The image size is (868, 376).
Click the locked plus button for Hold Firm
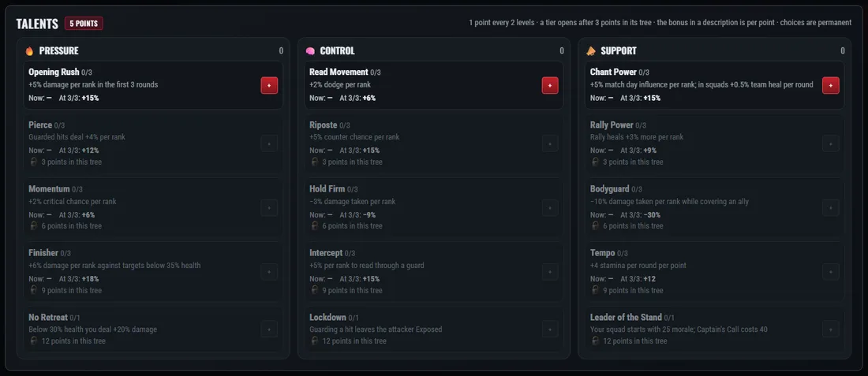coord(550,208)
